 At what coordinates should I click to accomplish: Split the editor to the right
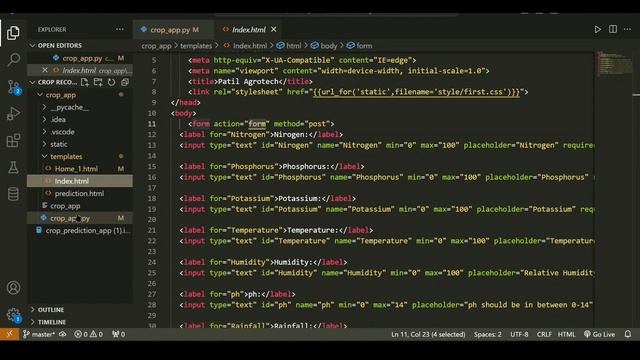pos(613,29)
